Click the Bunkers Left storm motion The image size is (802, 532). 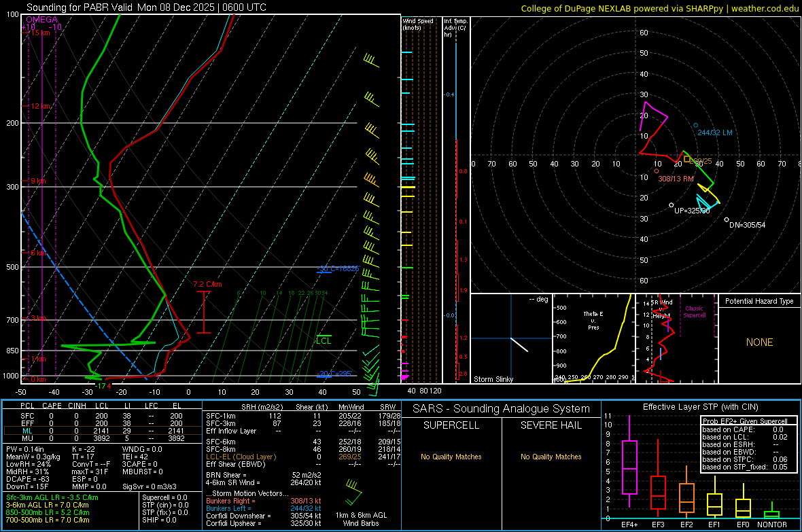264,508
